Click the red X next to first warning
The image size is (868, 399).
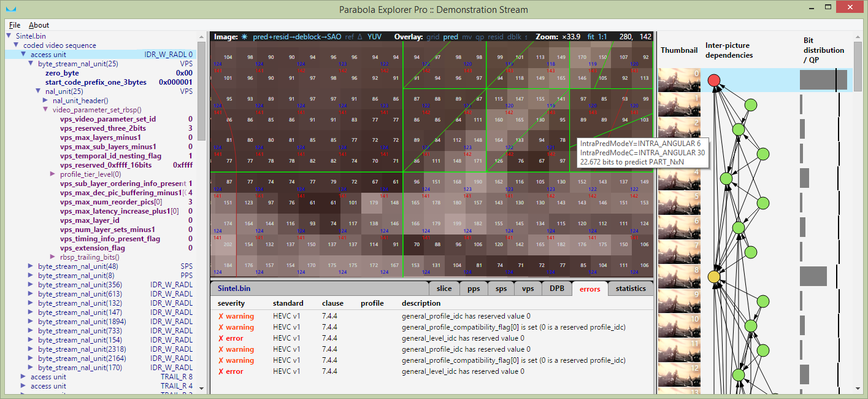221,316
